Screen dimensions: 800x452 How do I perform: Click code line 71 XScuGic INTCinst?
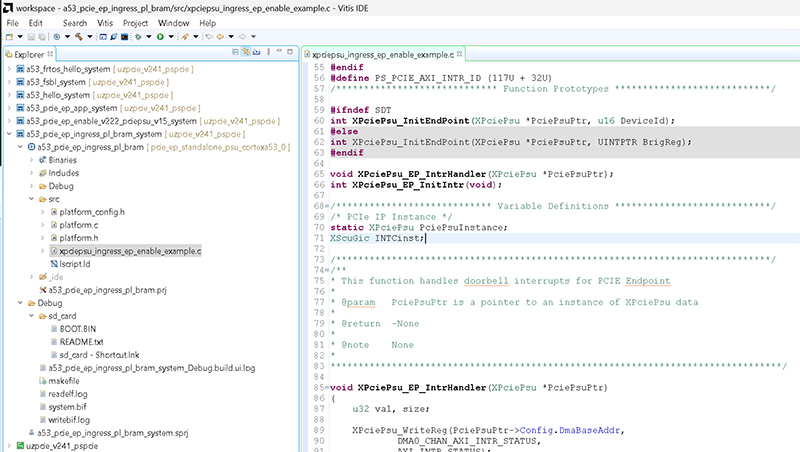[377, 238]
